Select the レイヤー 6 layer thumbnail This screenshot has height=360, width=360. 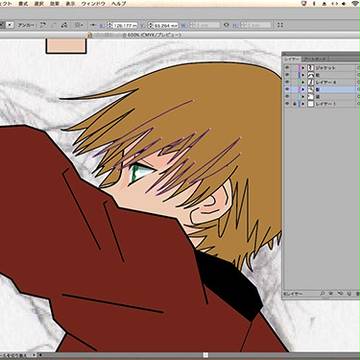point(310,82)
